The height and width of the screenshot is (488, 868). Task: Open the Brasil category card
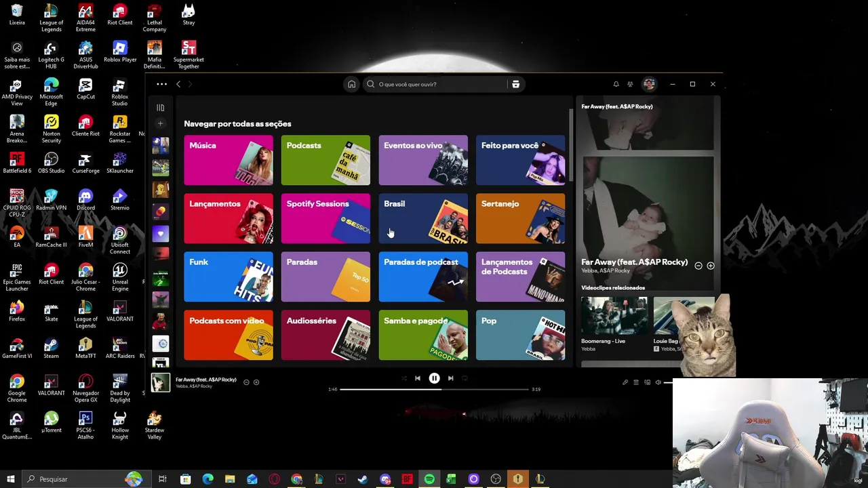(x=423, y=218)
